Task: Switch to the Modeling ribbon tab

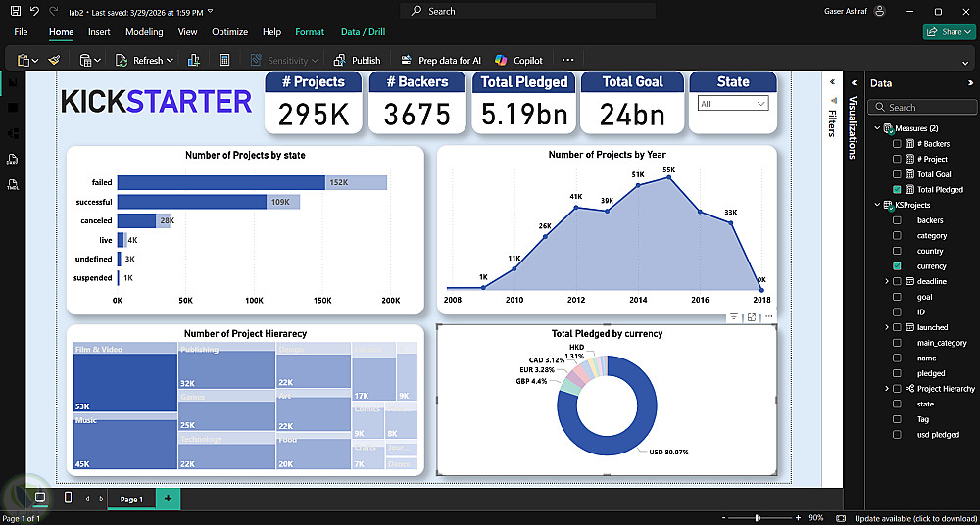Action: (x=144, y=32)
